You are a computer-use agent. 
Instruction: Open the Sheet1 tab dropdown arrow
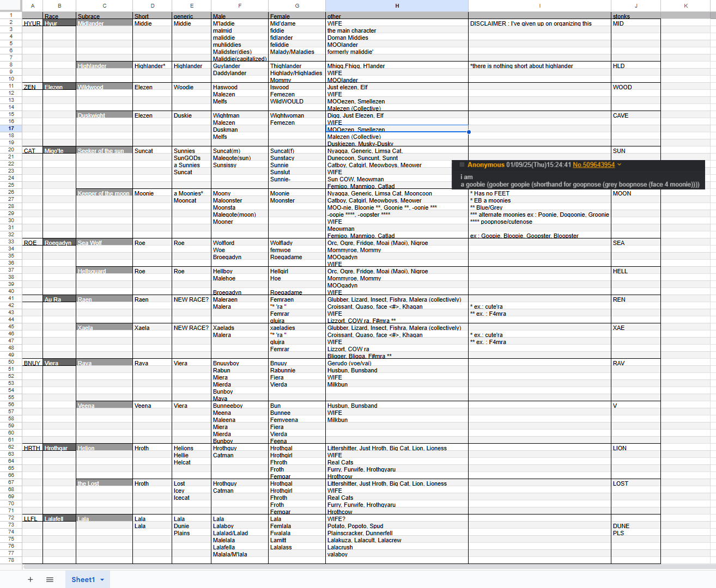(x=102, y=579)
